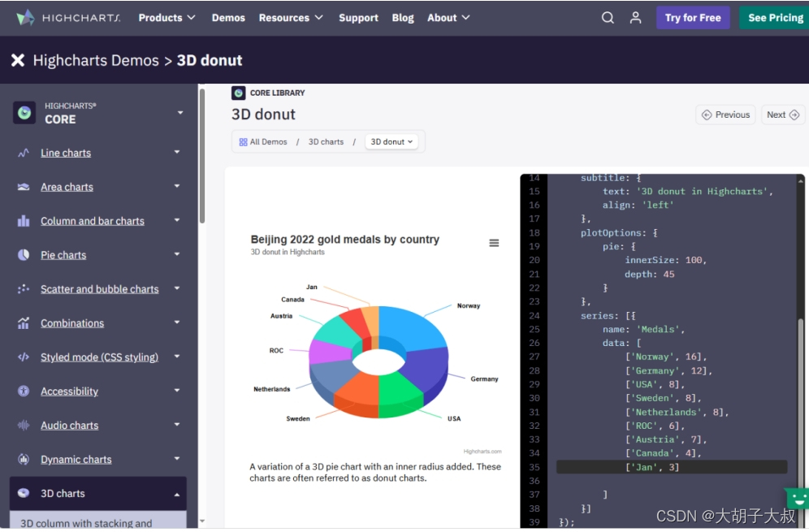Expand the Products menu
The image size is (809, 532).
point(167,18)
